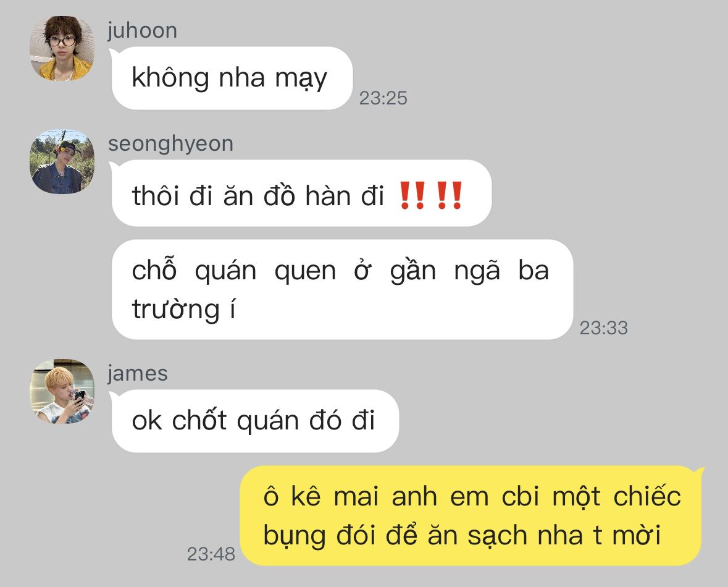Open james's avatar photo
Screen dimensions: 728x587
[x=62, y=391]
